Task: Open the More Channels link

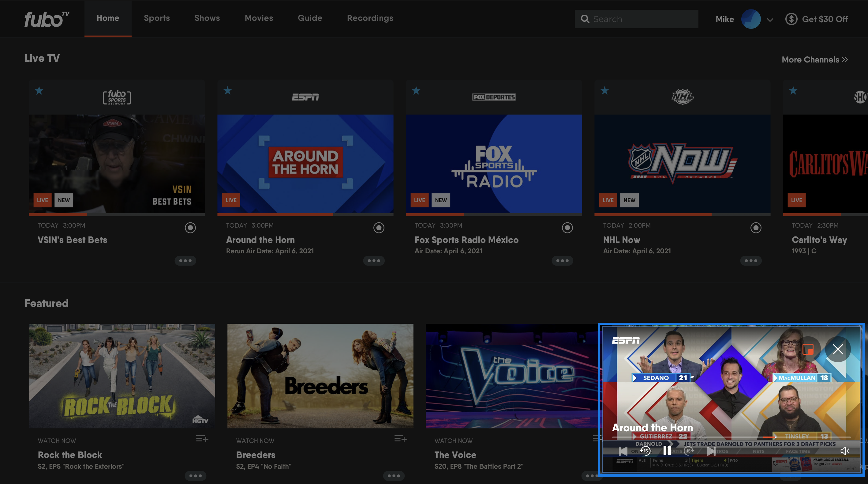Action: (814, 60)
